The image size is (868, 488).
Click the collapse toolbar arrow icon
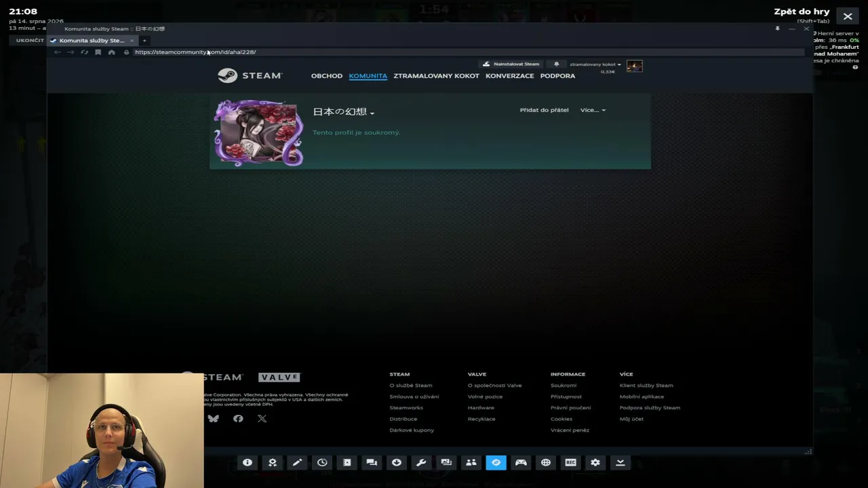[620, 462]
